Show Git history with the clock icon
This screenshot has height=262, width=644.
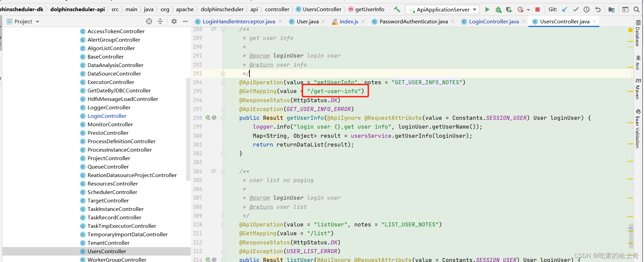[587, 9]
